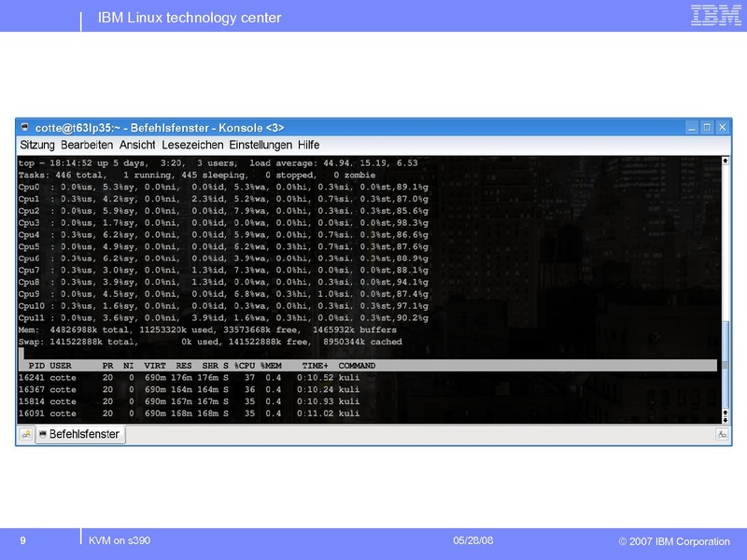Click the top process table header row
Viewport: 747px width, 560px height.
click(364, 366)
